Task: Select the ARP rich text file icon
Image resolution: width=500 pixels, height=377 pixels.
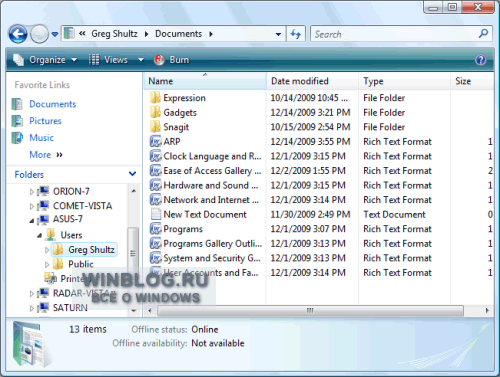Action: point(155,141)
